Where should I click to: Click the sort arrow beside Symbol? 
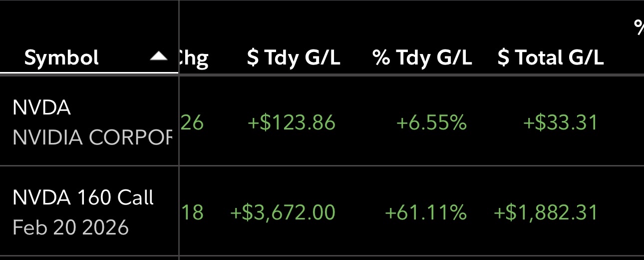159,56
